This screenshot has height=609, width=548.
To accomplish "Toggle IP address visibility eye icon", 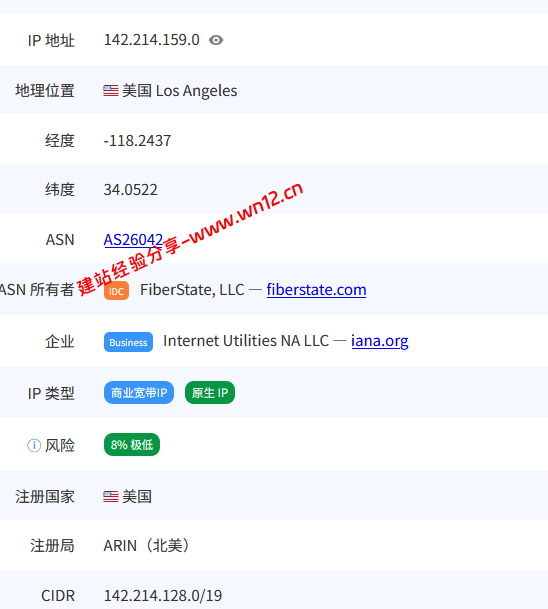I will point(216,40).
